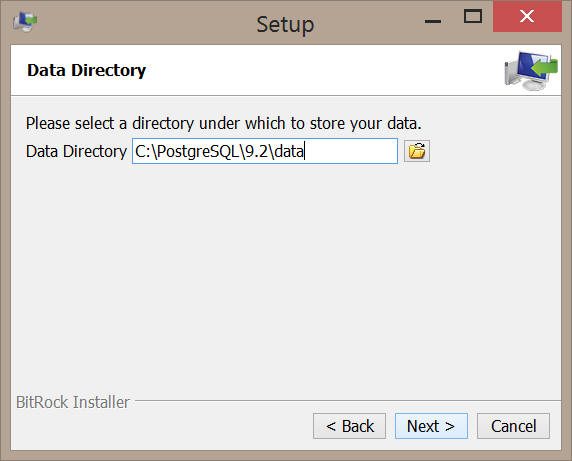Click the empty gray installer panel area
Screen dimensions: 572x461
point(286,277)
